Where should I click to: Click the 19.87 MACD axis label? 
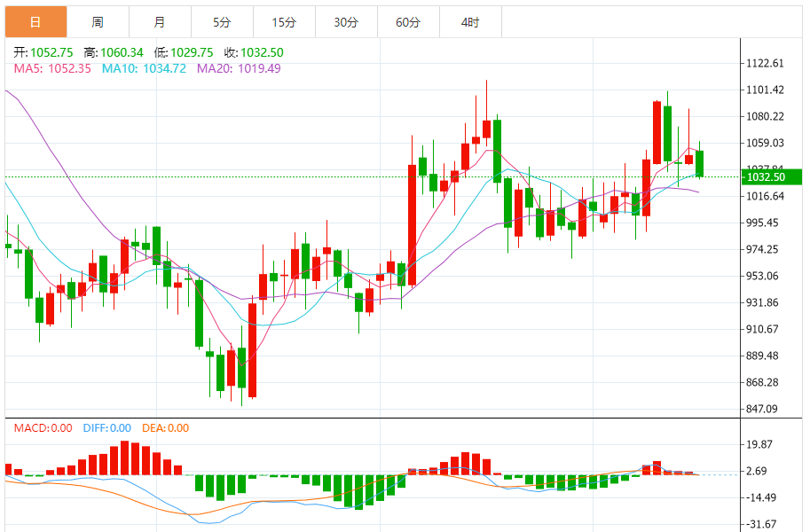click(759, 445)
